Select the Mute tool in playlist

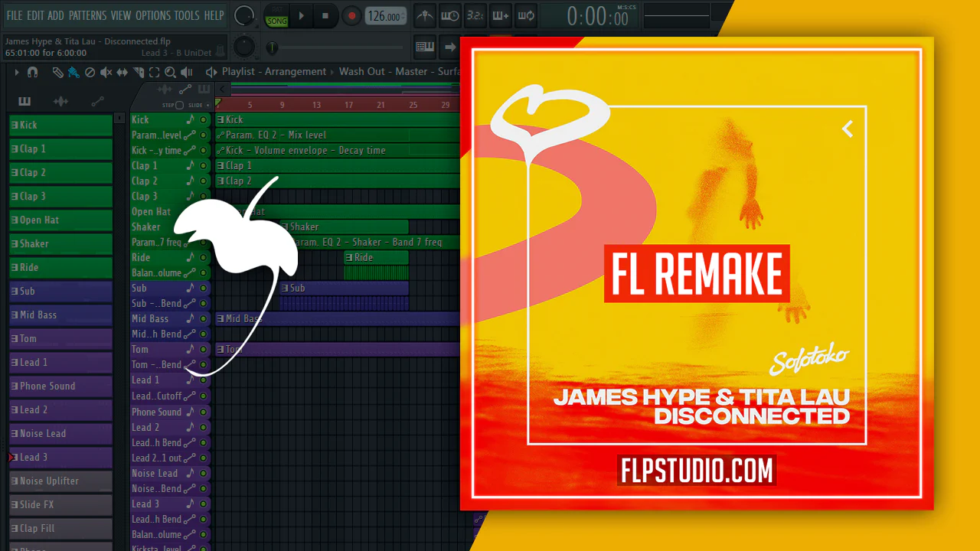click(106, 72)
